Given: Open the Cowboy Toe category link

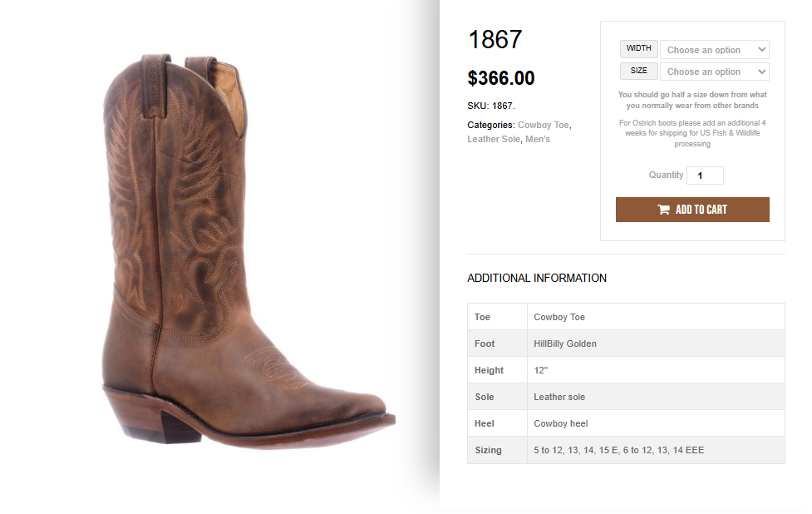Looking at the screenshot, I should (544, 125).
